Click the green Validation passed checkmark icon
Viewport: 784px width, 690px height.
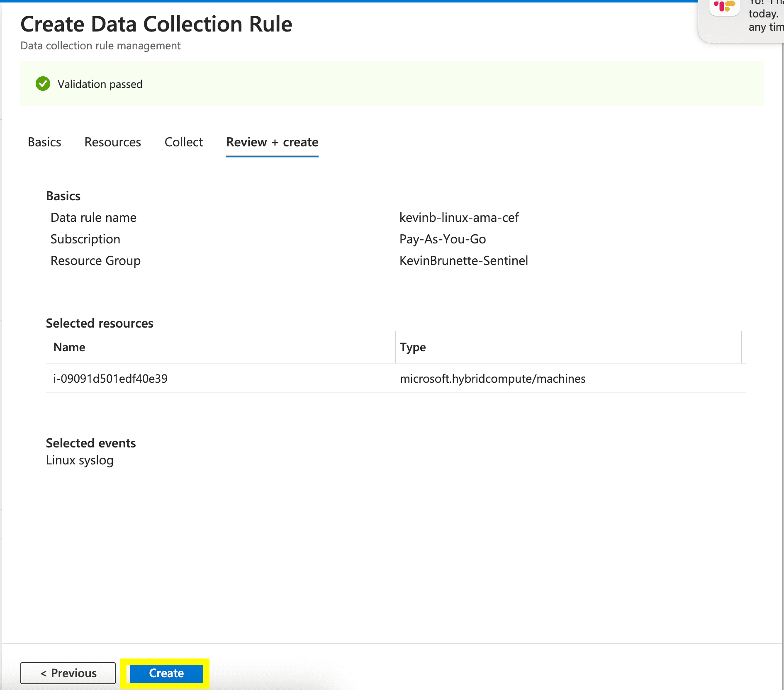[43, 84]
